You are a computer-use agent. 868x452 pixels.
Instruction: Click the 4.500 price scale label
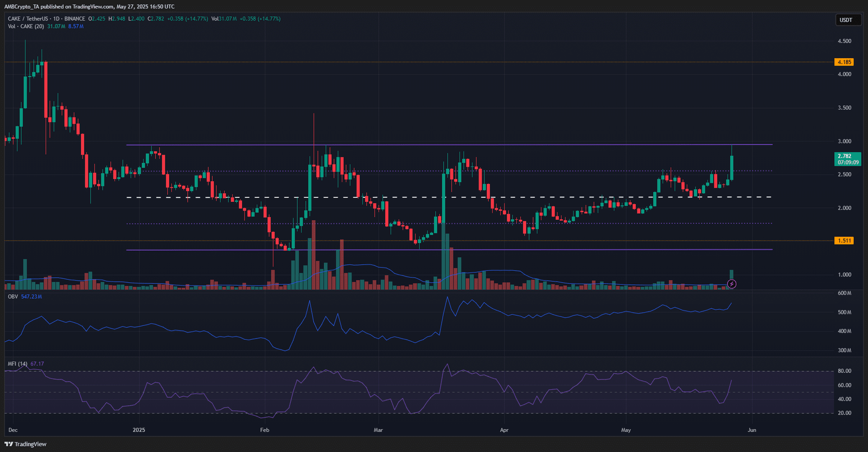[x=844, y=41]
